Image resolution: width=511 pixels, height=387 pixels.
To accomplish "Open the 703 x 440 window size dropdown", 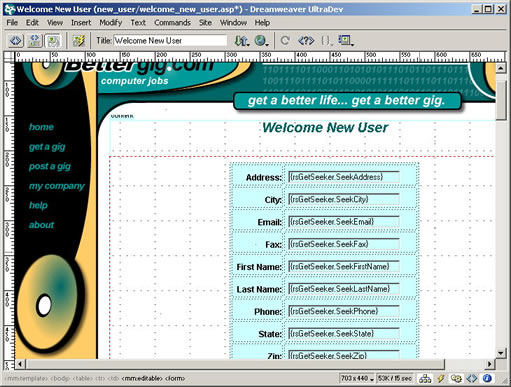I will [357, 379].
